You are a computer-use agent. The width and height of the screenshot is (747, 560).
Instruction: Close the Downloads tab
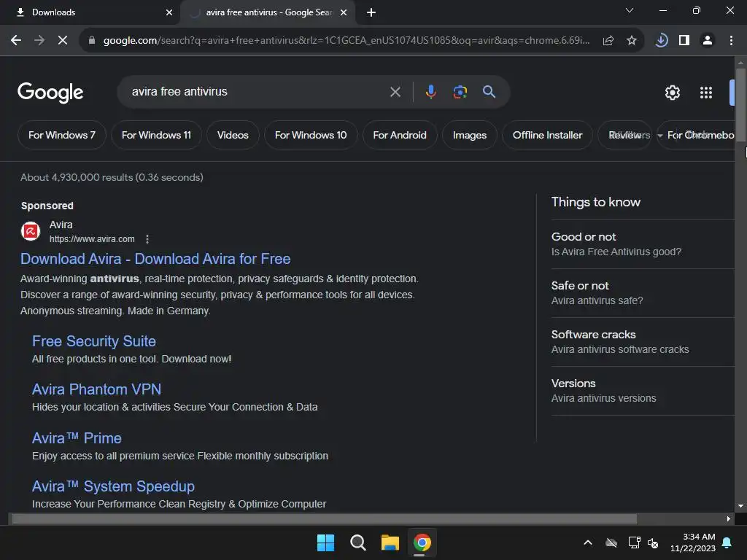(169, 12)
